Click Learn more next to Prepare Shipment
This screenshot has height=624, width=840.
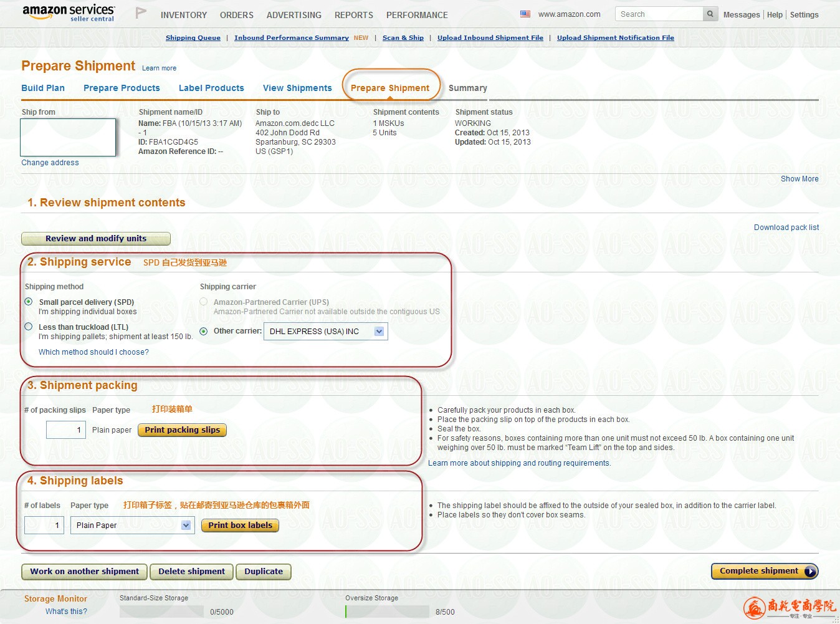160,69
